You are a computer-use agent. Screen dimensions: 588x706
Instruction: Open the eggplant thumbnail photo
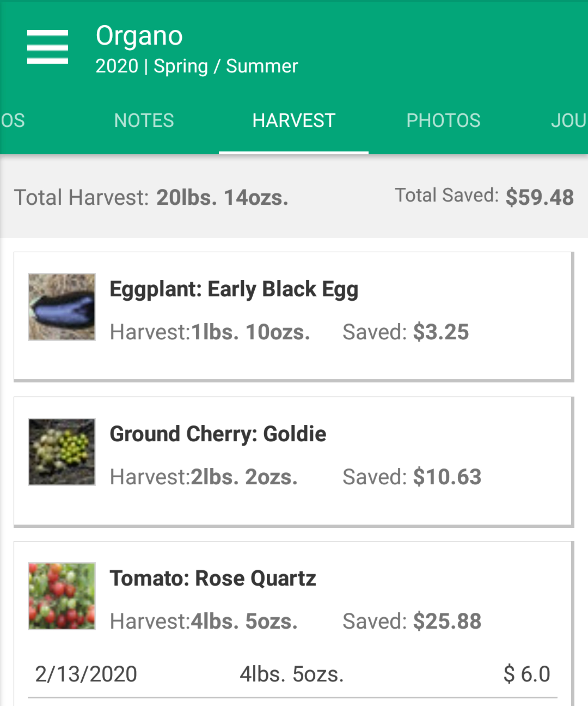pyautogui.click(x=62, y=307)
